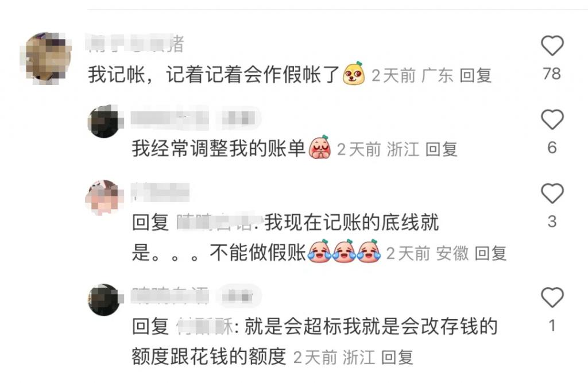Image resolution: width=588 pixels, height=383 pixels.
Task: Tap the crying-laughing emojis after 不能做假账
Action: pos(345,252)
